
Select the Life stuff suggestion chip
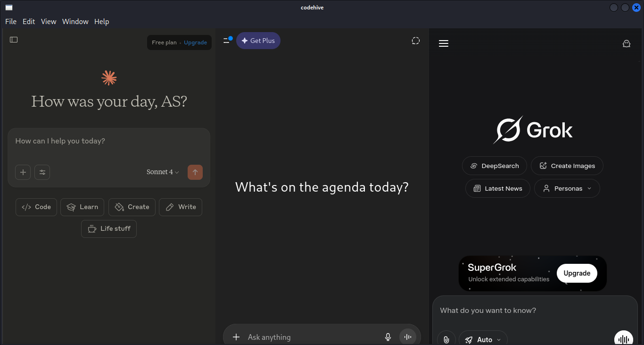[x=109, y=228]
